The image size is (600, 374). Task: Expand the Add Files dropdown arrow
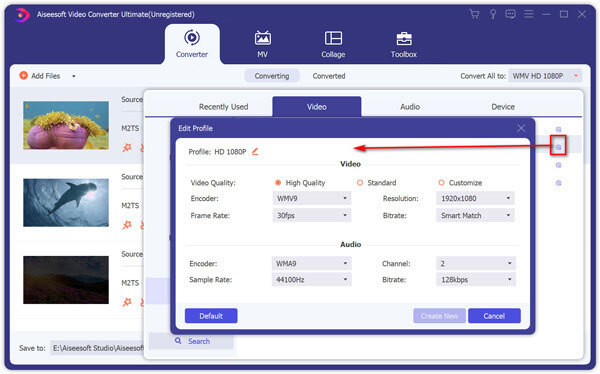pyautogui.click(x=73, y=76)
